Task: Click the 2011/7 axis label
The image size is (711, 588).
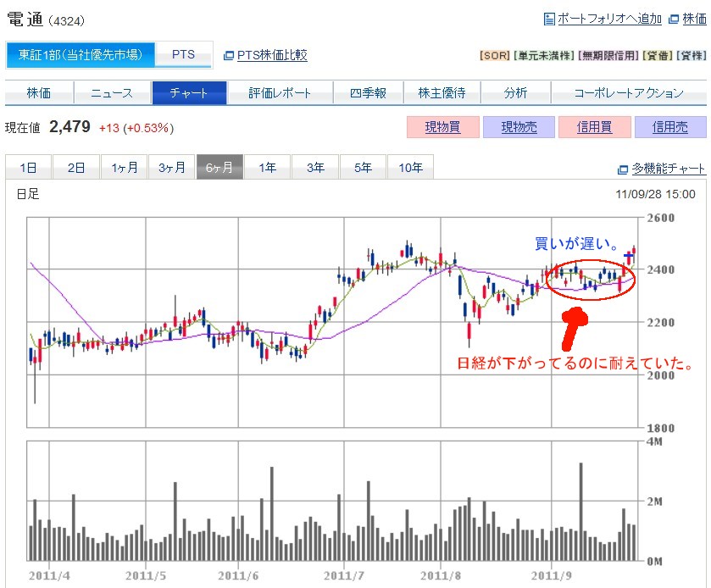Action: pos(344,576)
